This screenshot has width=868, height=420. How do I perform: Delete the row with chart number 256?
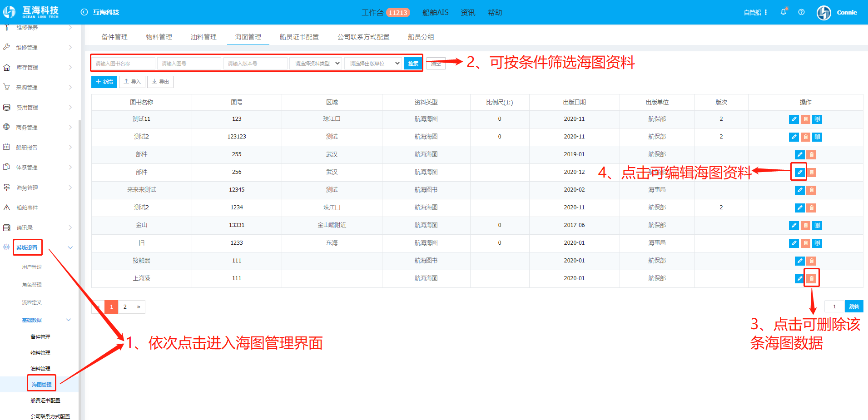(x=812, y=173)
